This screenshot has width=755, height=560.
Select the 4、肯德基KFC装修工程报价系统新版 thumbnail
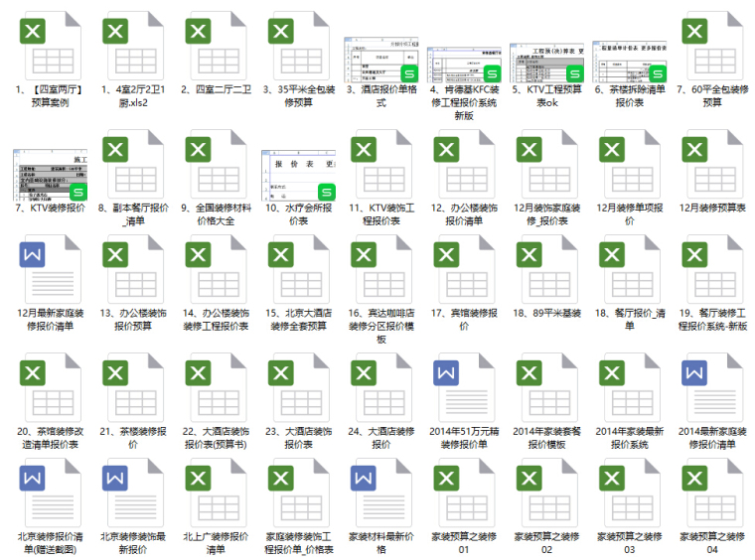tap(464, 65)
